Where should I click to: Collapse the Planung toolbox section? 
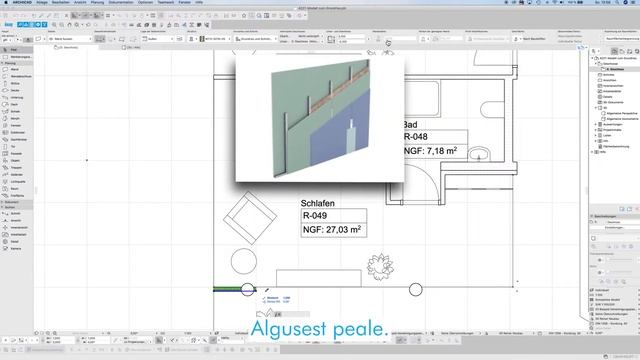click(x=2, y=63)
